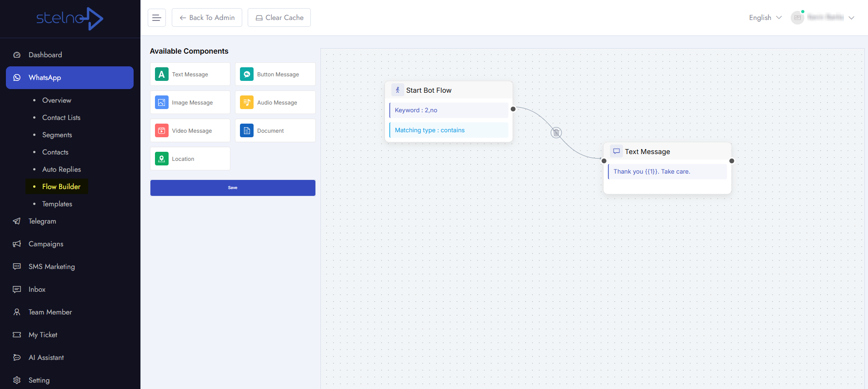Select the Button Message component icon

pyautogui.click(x=246, y=74)
